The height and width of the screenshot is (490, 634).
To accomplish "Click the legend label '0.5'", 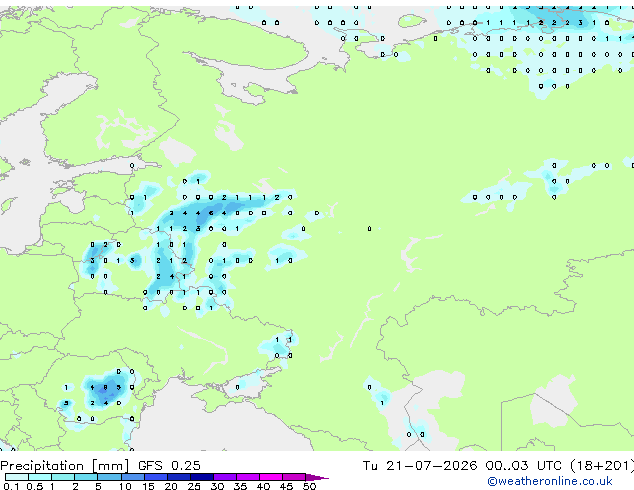I will [x=34, y=486].
